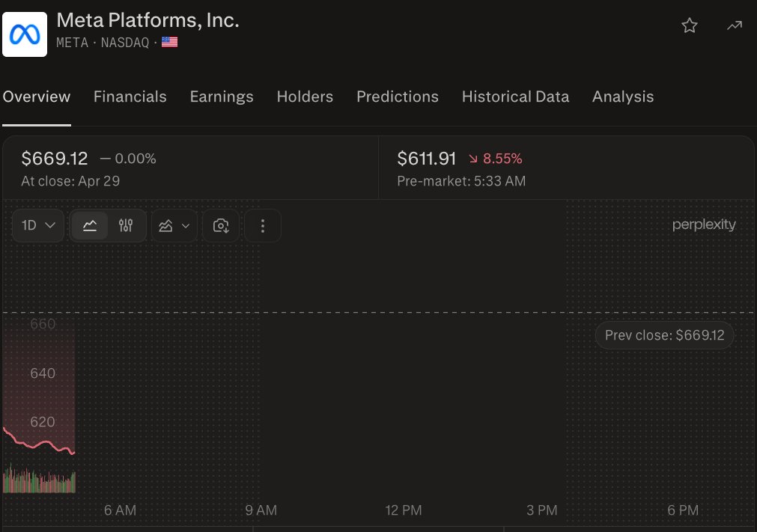The width and height of the screenshot is (757, 532).
Task: Click the At close: Apr 29 text
Action: pos(70,181)
